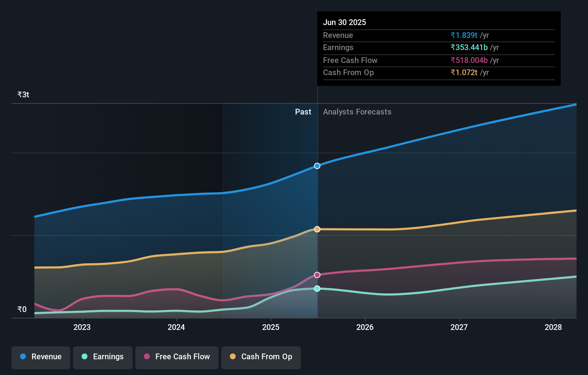Viewport: 588px width, 375px height.
Task: Toggle the Cash From Op series visibility
Action: 261,357
